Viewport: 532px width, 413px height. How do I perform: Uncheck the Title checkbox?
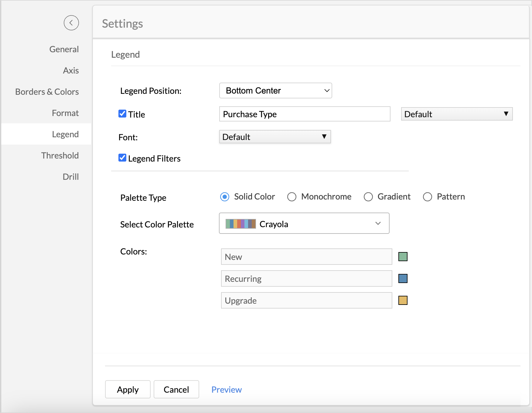tap(122, 114)
